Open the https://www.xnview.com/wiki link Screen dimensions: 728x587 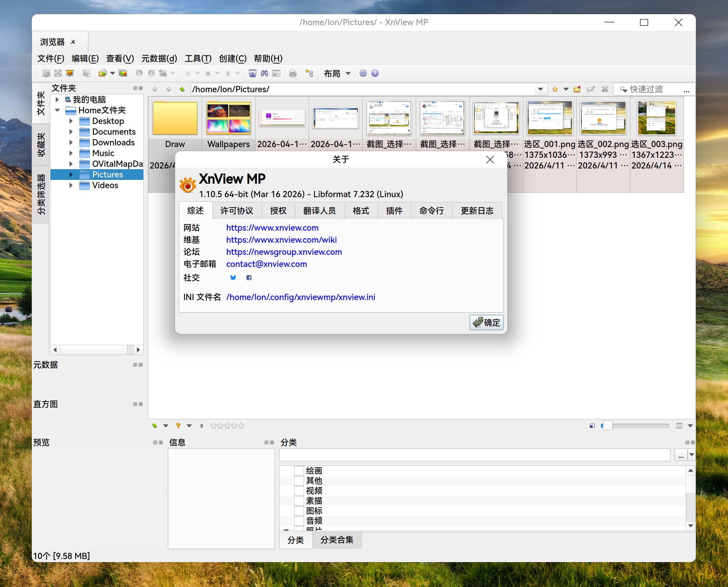tap(281, 240)
